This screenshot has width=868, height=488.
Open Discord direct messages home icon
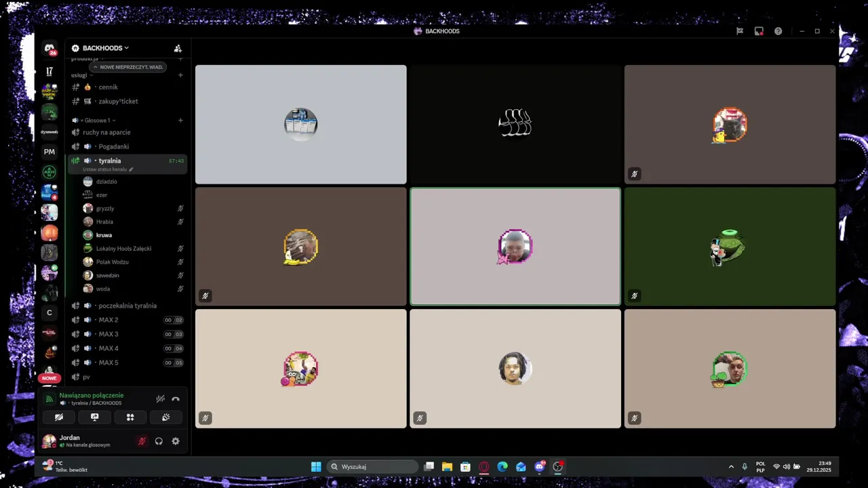coord(50,49)
